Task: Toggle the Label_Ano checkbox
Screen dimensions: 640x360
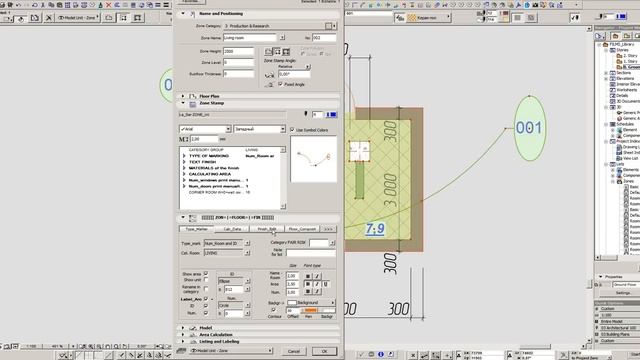Action: (x=206, y=299)
